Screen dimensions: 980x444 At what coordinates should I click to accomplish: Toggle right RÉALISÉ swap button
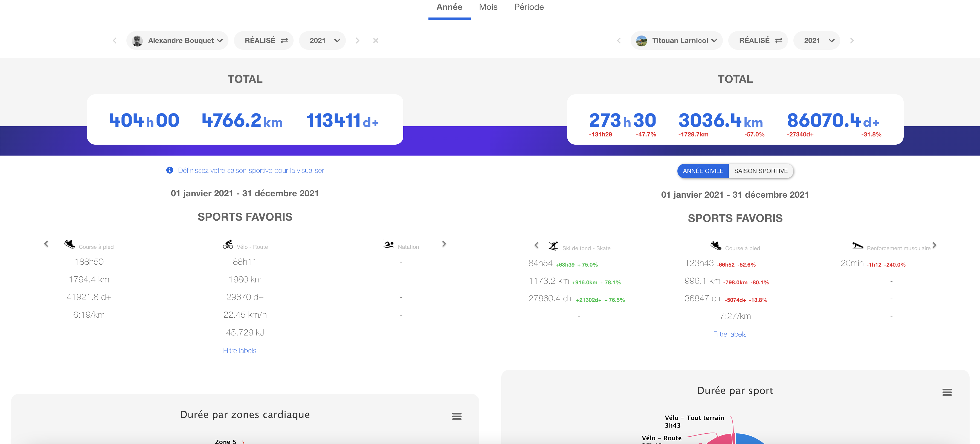click(758, 40)
